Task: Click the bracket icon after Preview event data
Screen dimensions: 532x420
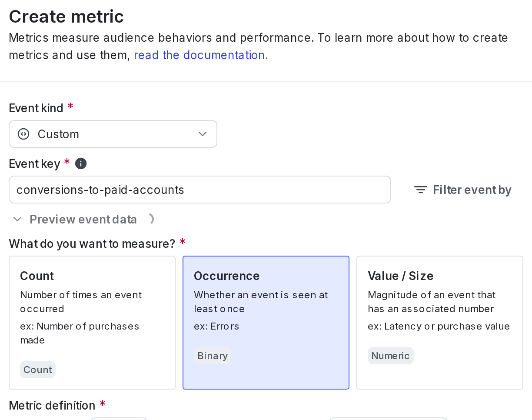Action: pos(152,219)
